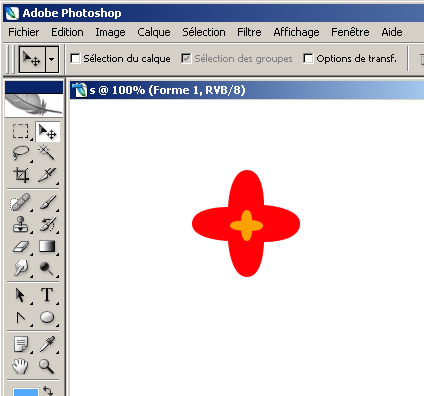Image resolution: width=424 pixels, height=396 pixels.
Task: Select the Ellipse shape tool
Action: [47, 317]
